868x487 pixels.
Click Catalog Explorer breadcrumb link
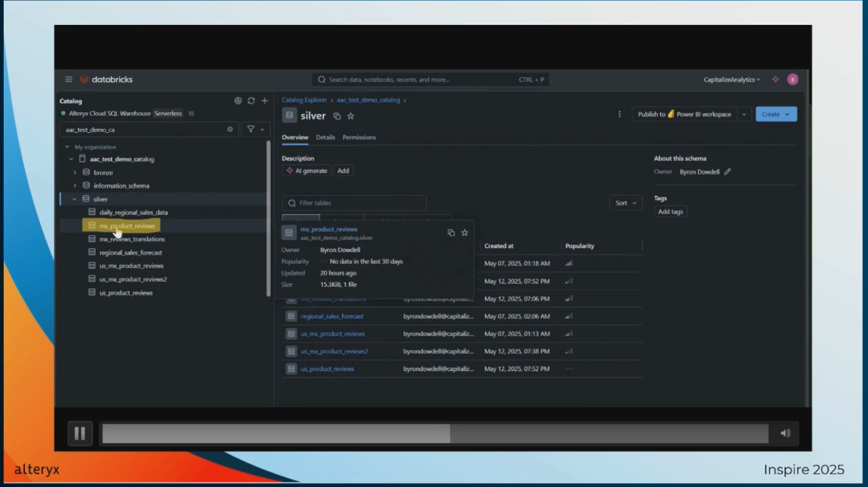[304, 100]
